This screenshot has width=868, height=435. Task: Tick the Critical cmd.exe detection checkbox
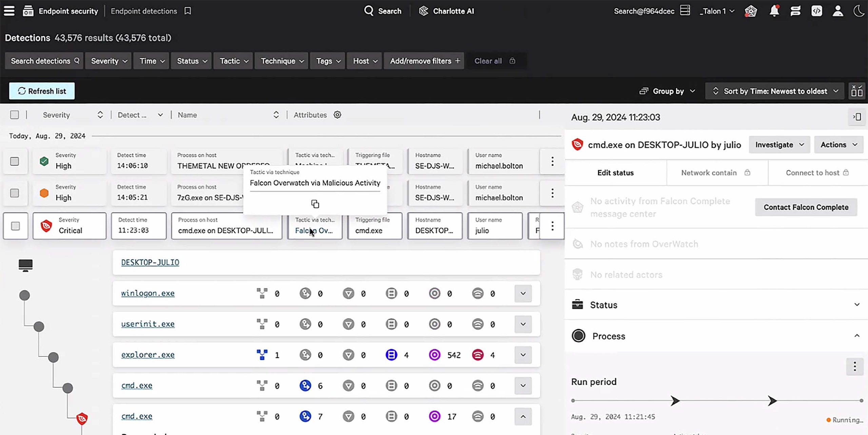pyautogui.click(x=15, y=226)
